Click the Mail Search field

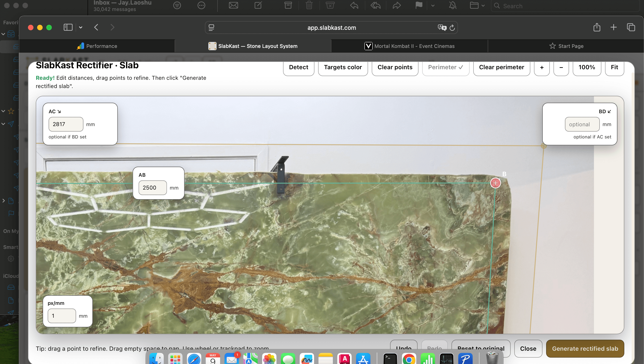(565, 6)
